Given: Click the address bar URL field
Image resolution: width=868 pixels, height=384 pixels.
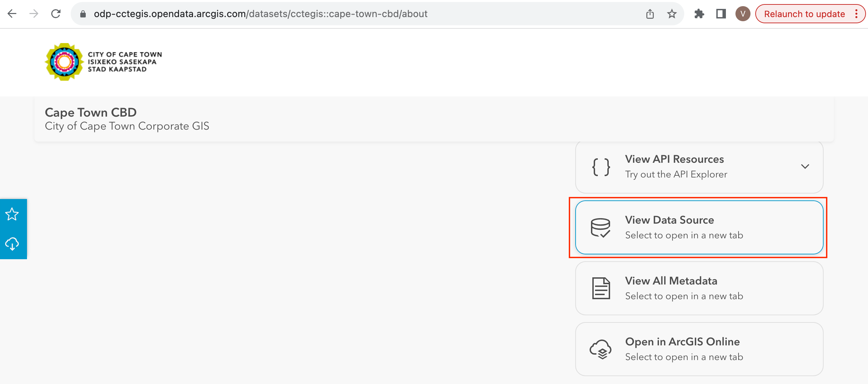Looking at the screenshot, I should click(260, 14).
